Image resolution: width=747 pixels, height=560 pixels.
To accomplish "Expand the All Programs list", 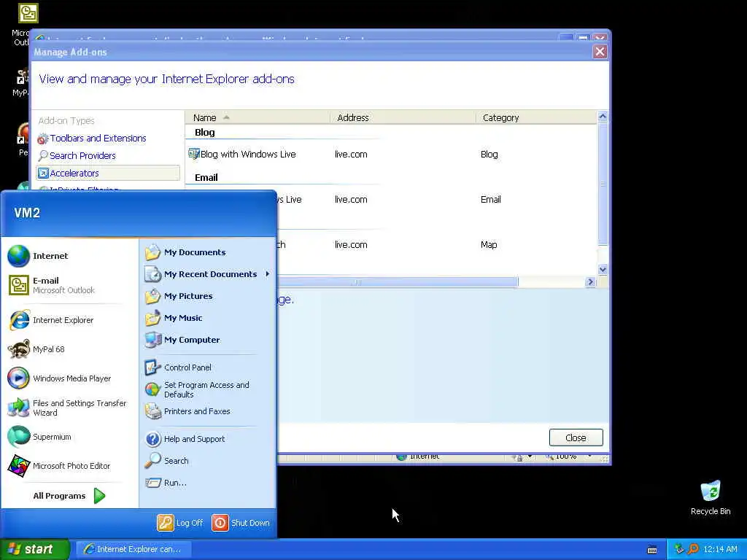I will tap(69, 496).
